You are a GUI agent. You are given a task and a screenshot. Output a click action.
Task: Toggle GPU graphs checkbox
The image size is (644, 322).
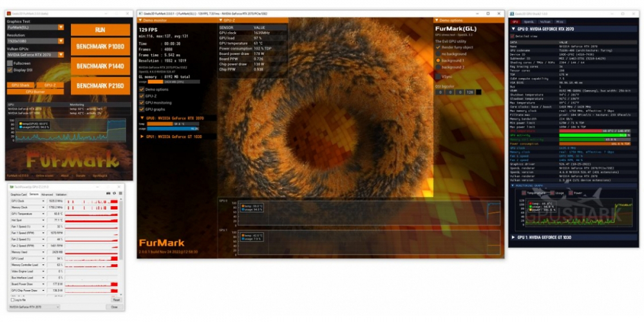(x=142, y=109)
